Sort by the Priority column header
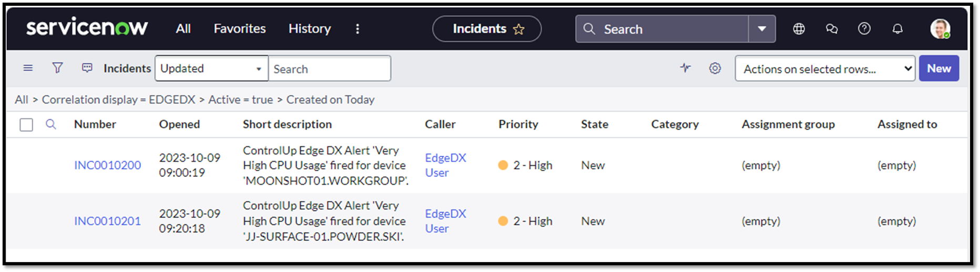 coord(518,124)
